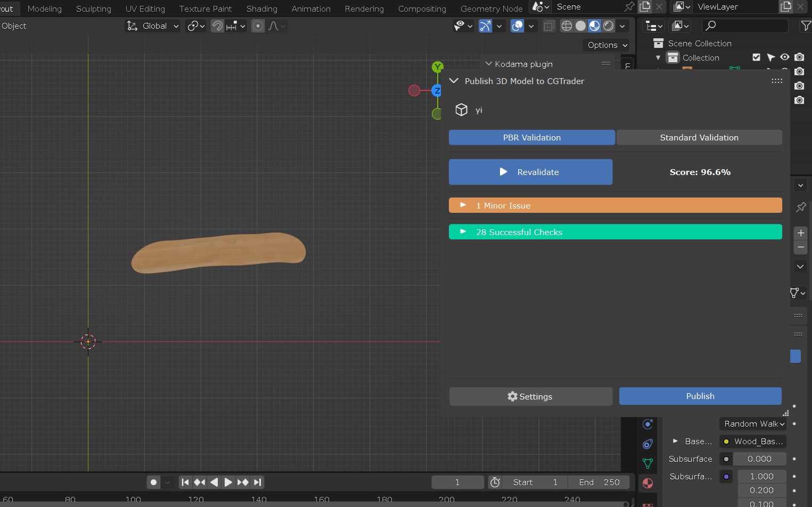The width and height of the screenshot is (812, 507).
Task: Jump to timeline start frame
Action: point(185,483)
